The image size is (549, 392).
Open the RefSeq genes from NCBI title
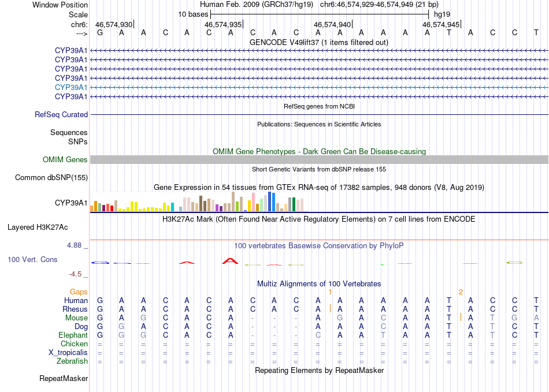(319, 106)
